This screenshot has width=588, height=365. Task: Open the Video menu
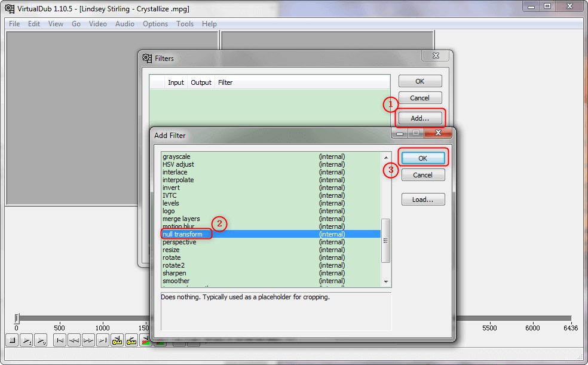97,24
